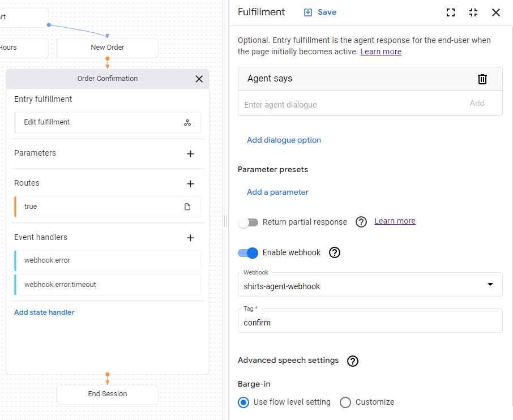Close the Order Confirmation page panel

point(199,79)
